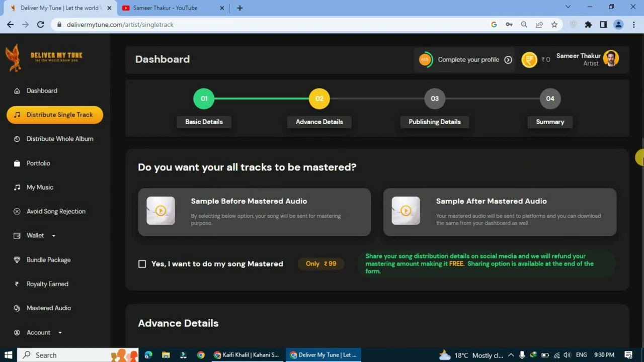This screenshot has height=362, width=644.
Task: Click the Account user icon
Action: (17, 333)
